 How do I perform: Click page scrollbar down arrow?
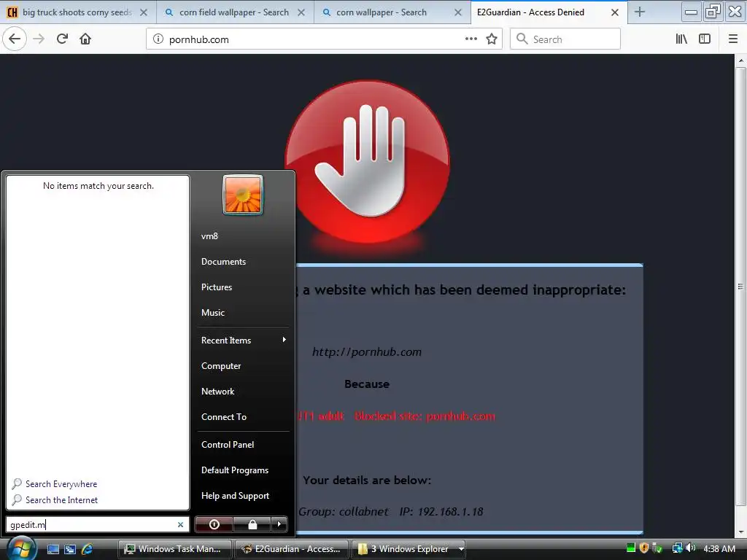(x=741, y=532)
